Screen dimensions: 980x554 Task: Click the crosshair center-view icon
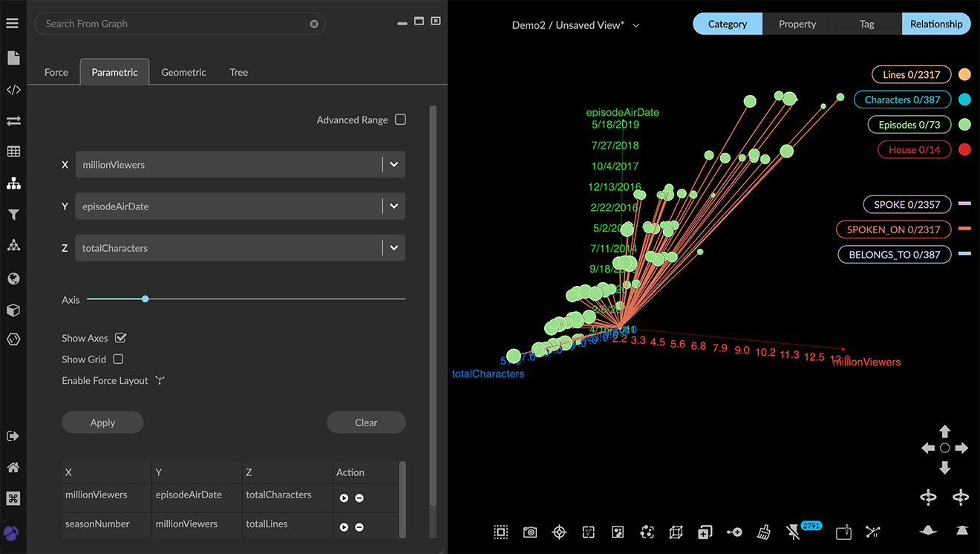pos(559,532)
